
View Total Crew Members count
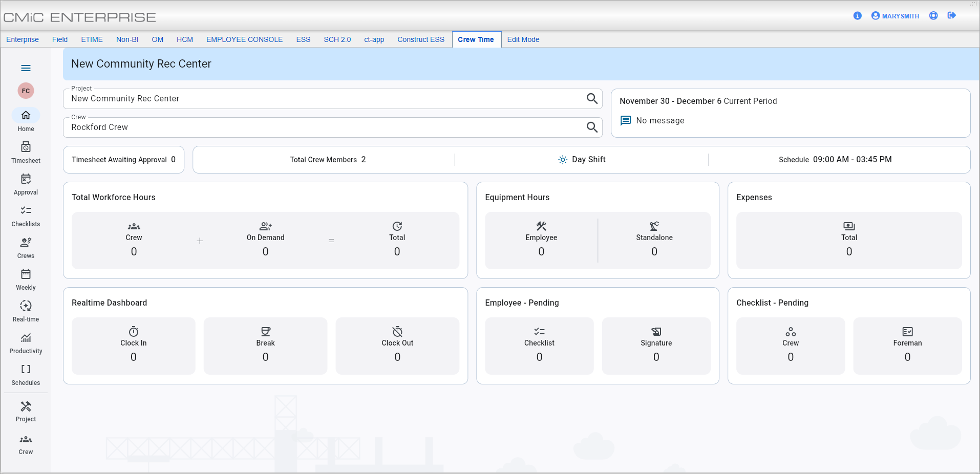point(327,159)
